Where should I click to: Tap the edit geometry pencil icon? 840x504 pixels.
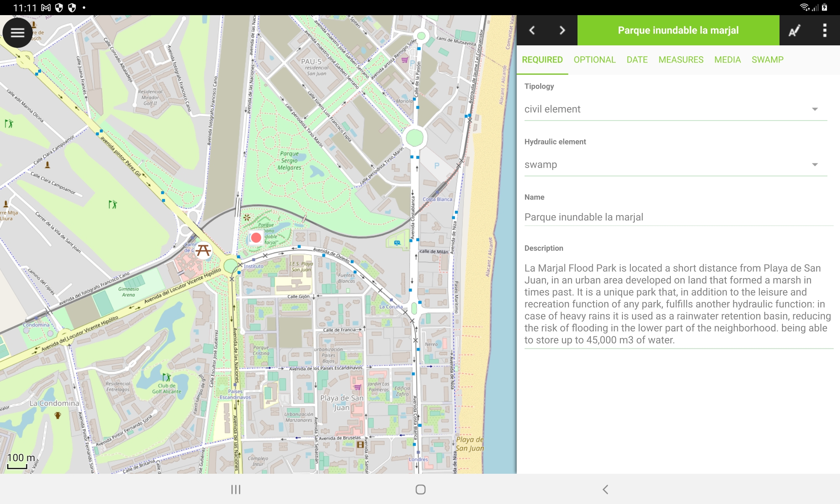point(794,30)
